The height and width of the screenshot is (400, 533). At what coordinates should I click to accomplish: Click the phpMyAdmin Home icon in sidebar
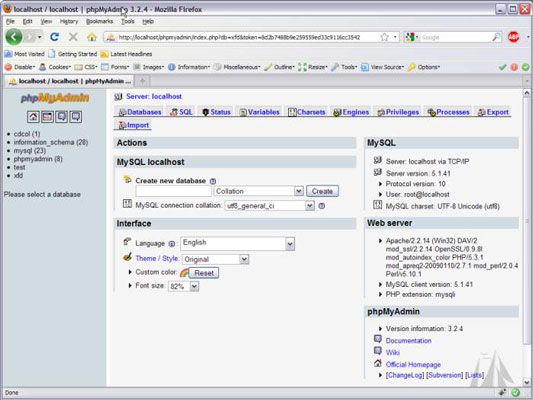[x=33, y=117]
